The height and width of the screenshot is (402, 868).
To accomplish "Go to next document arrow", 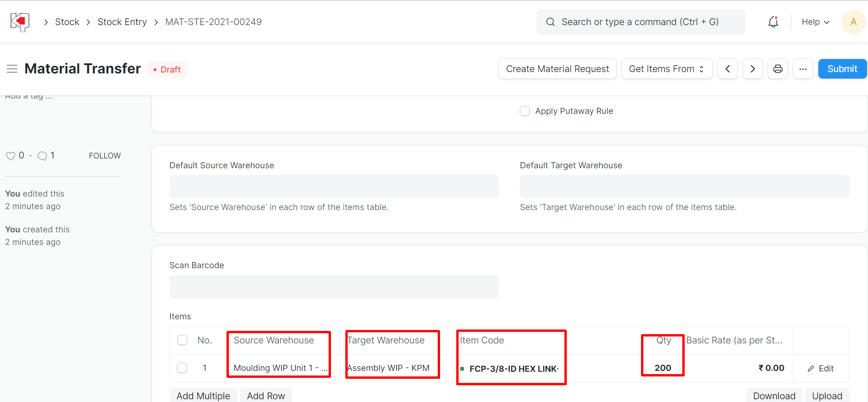I will (752, 69).
